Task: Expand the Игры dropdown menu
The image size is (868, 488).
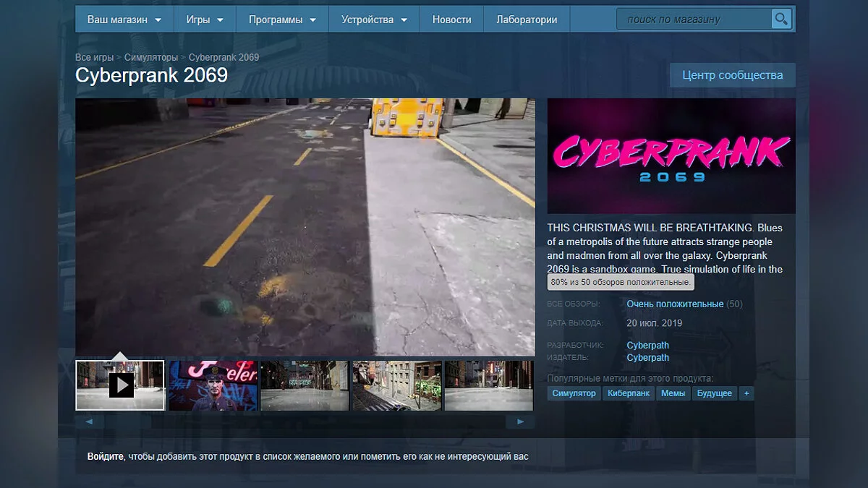Action: coord(205,20)
